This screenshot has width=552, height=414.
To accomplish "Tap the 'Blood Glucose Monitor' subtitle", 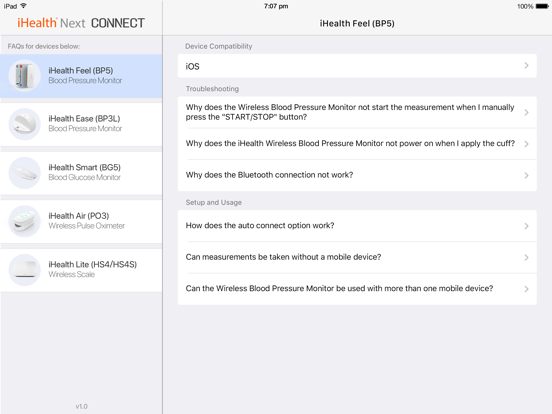I will (84, 177).
